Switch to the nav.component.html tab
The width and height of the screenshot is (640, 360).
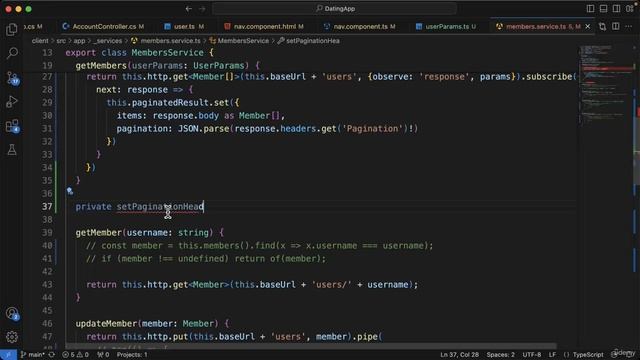coord(264,27)
